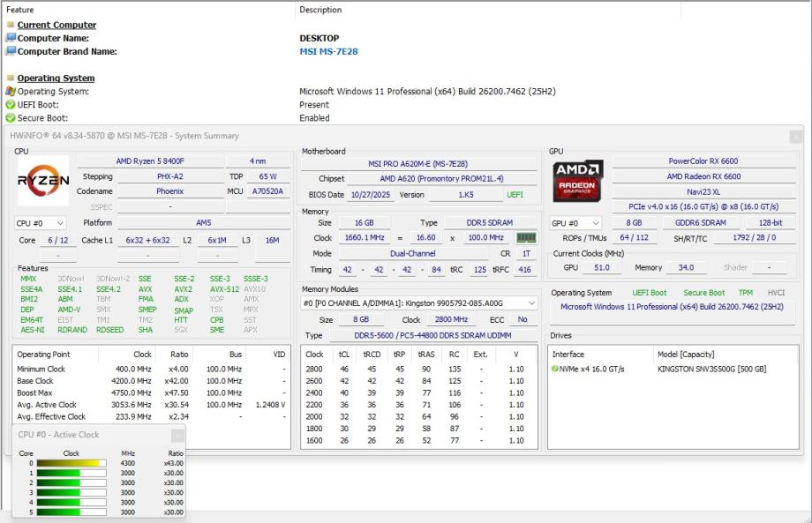Click the GDDR6 SDRAM GPU memory type
This screenshot has height=523, width=812.
coord(701,222)
